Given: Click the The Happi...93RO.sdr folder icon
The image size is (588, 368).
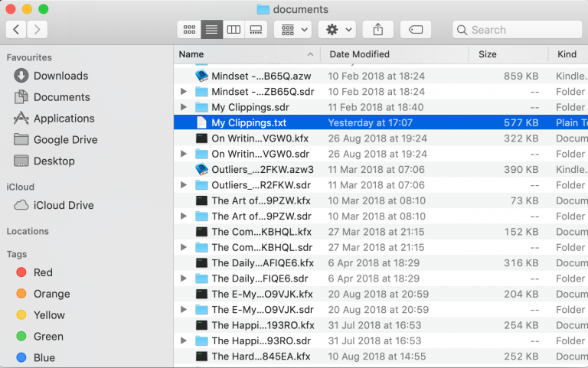Looking at the screenshot, I should [202, 340].
